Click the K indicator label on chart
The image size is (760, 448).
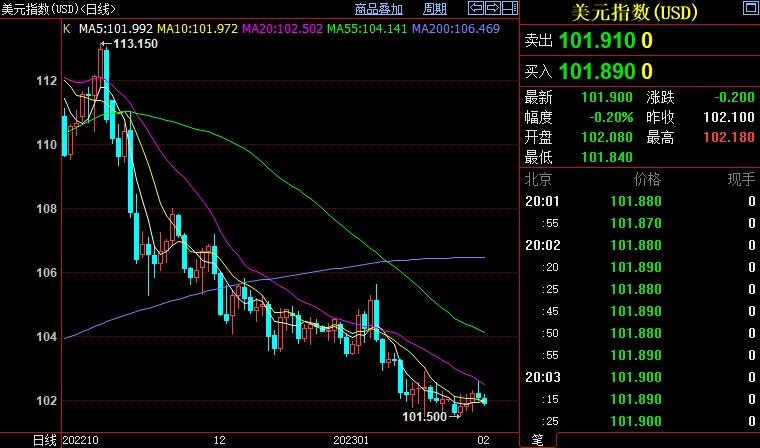pos(66,28)
